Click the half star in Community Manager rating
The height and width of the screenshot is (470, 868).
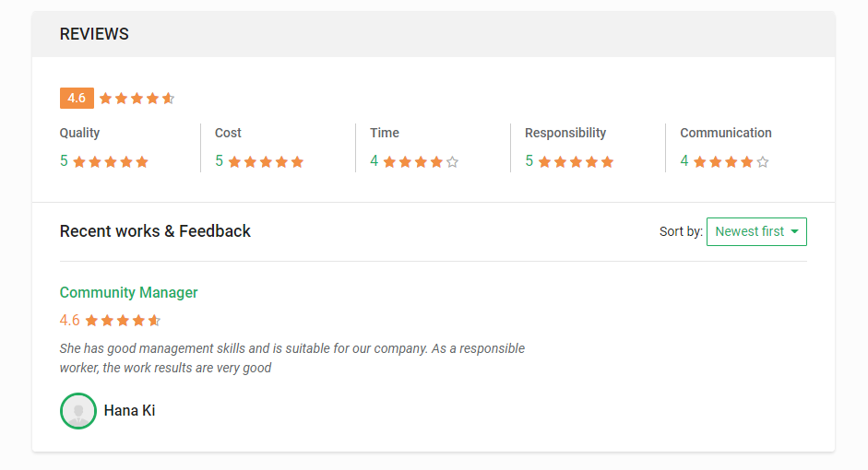(x=155, y=321)
